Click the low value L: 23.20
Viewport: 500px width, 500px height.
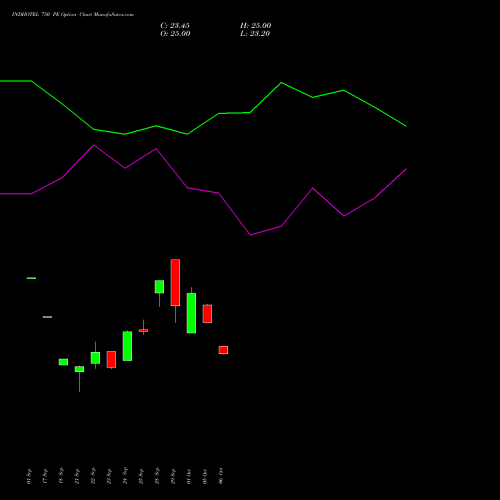(255, 34)
